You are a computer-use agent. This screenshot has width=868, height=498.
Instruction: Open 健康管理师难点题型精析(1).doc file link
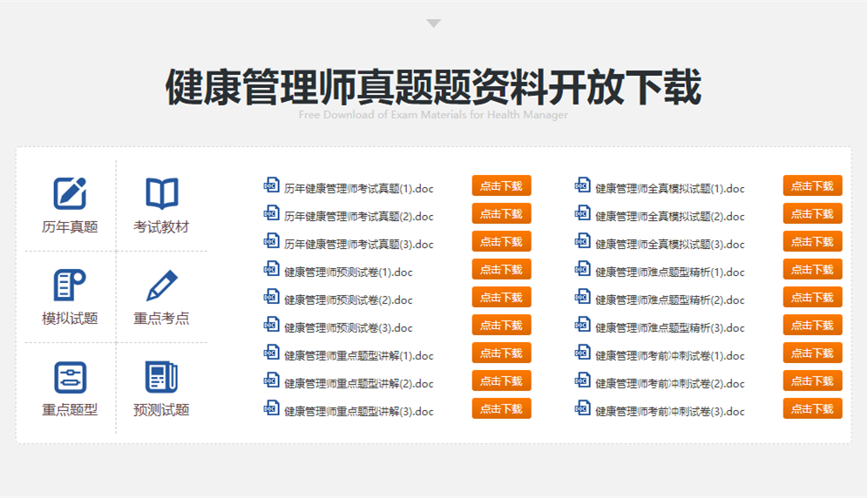[x=669, y=273]
